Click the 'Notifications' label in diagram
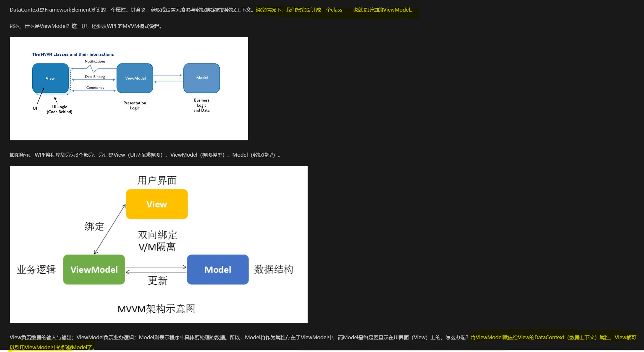Screen dimensions: 644x352 point(95,61)
